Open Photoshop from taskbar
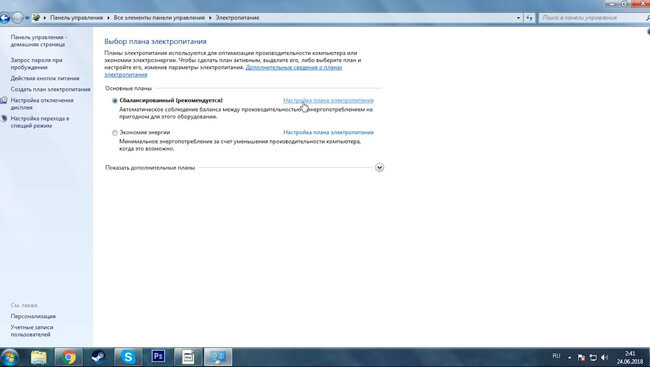This screenshot has width=650, height=367. click(x=158, y=357)
